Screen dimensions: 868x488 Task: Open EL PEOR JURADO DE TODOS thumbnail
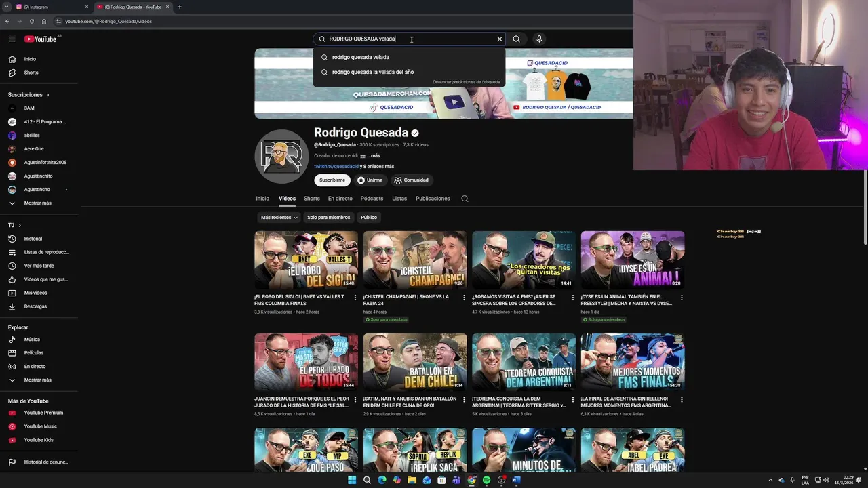click(306, 363)
